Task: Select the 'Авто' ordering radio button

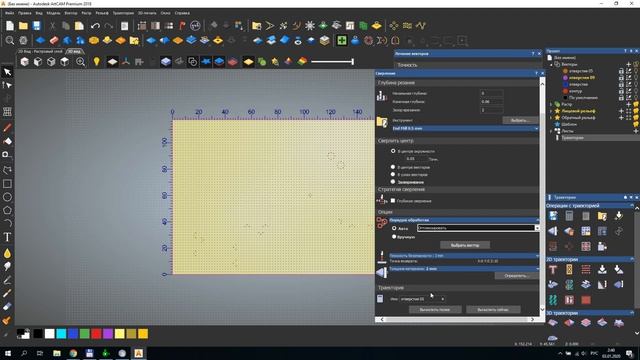Action: pyautogui.click(x=394, y=228)
